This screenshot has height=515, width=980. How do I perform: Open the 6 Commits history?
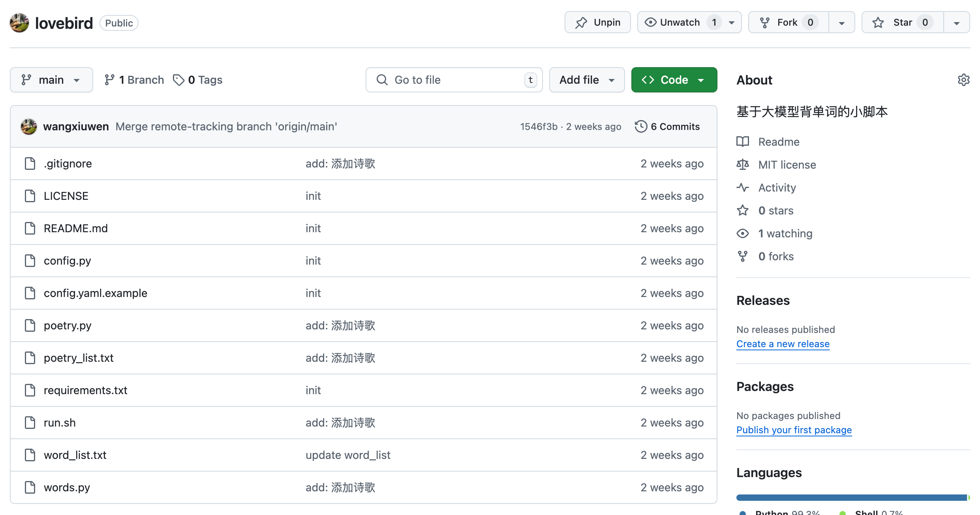pos(675,126)
